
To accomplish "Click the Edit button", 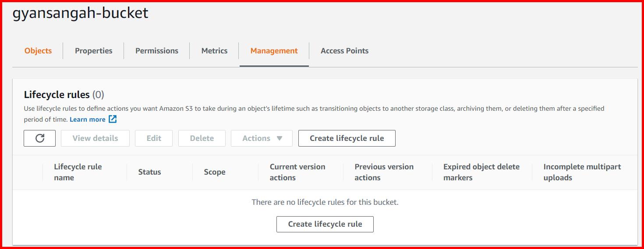I will 154,138.
